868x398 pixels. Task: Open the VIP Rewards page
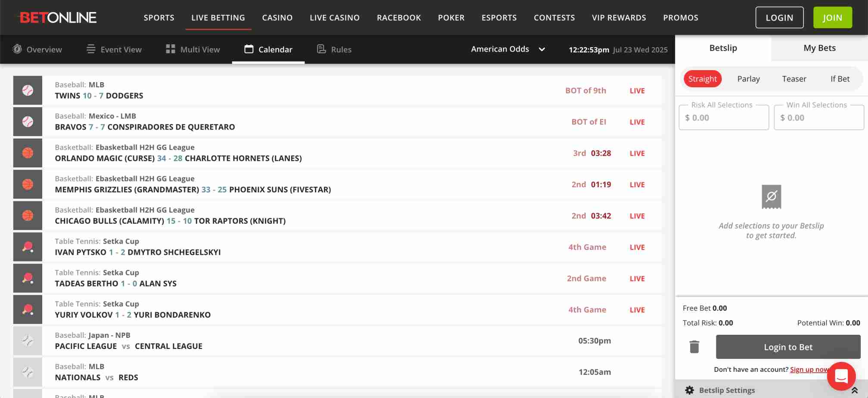pyautogui.click(x=619, y=18)
